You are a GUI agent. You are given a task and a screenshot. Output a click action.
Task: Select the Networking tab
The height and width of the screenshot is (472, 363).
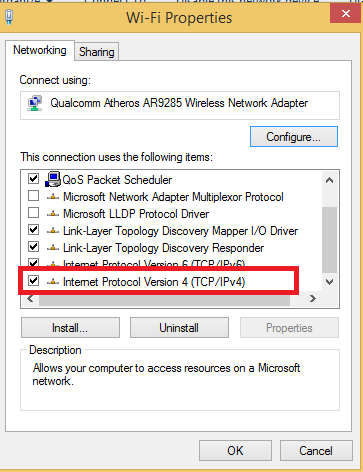(x=40, y=50)
